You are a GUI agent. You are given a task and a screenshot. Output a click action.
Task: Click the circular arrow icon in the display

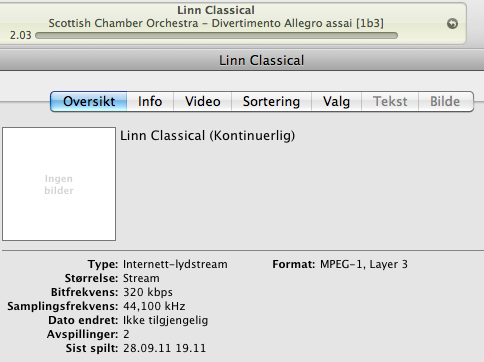pos(452,24)
